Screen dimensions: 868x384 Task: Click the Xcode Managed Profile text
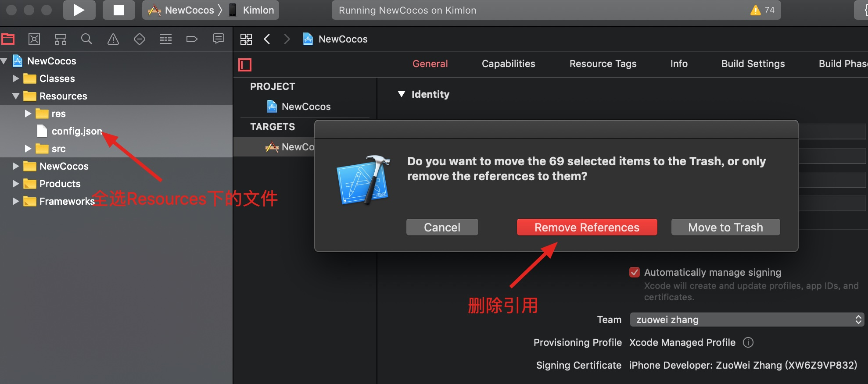(682, 342)
